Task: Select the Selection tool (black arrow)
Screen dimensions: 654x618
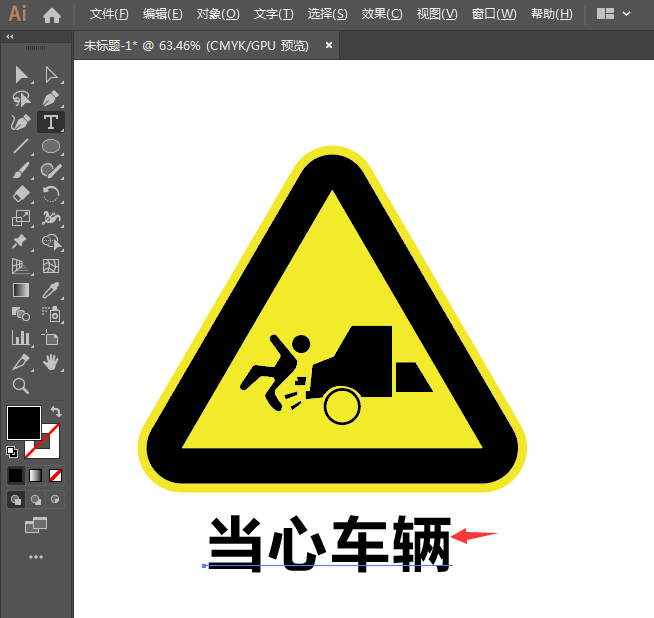Action: (x=21, y=75)
